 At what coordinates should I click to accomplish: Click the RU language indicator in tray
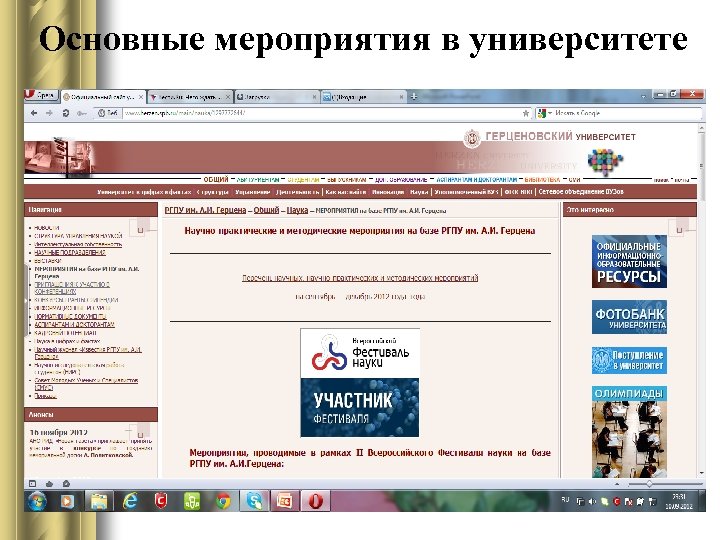565,500
